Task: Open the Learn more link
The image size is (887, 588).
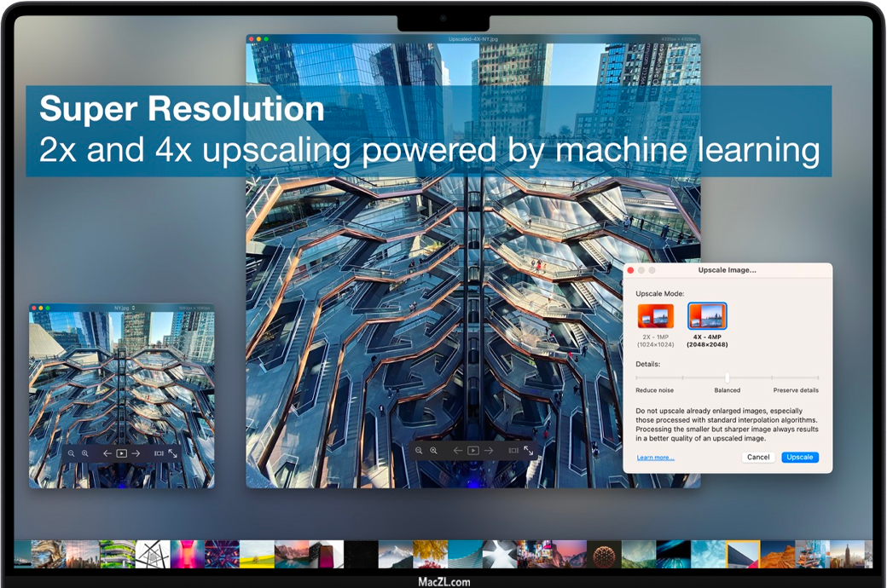Action: pyautogui.click(x=655, y=458)
